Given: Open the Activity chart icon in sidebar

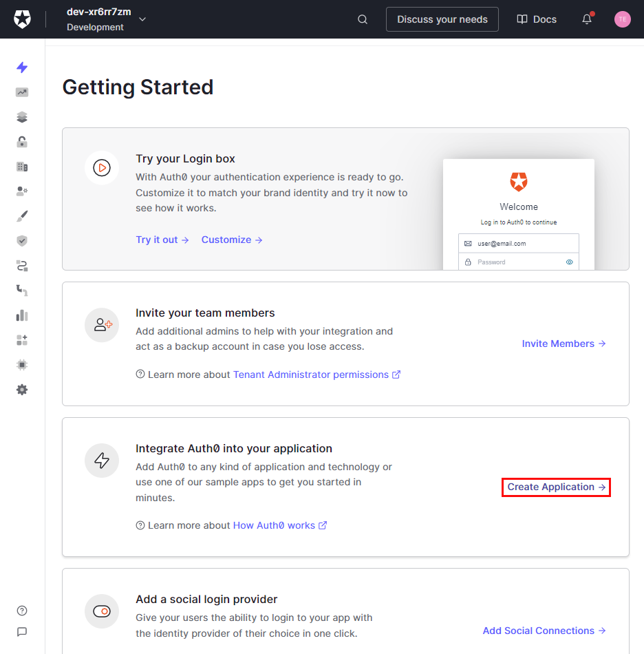Looking at the screenshot, I should click(22, 92).
